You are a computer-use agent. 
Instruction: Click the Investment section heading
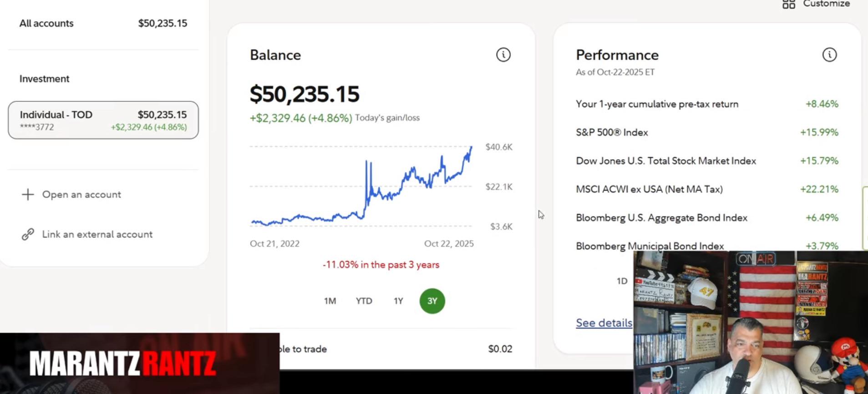coord(44,79)
